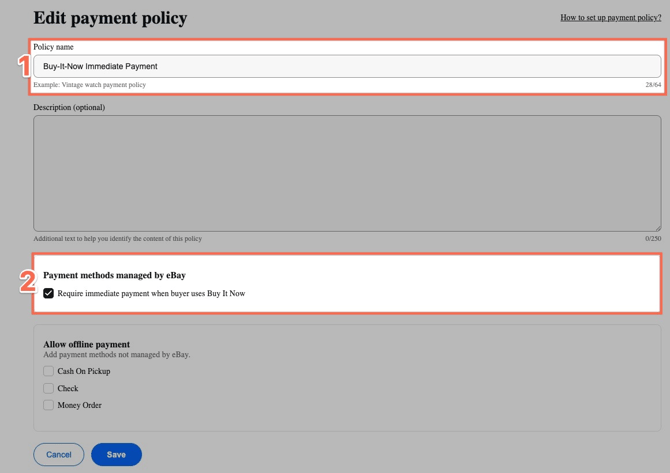
Task: Click inside the Description text area
Action: (x=346, y=173)
